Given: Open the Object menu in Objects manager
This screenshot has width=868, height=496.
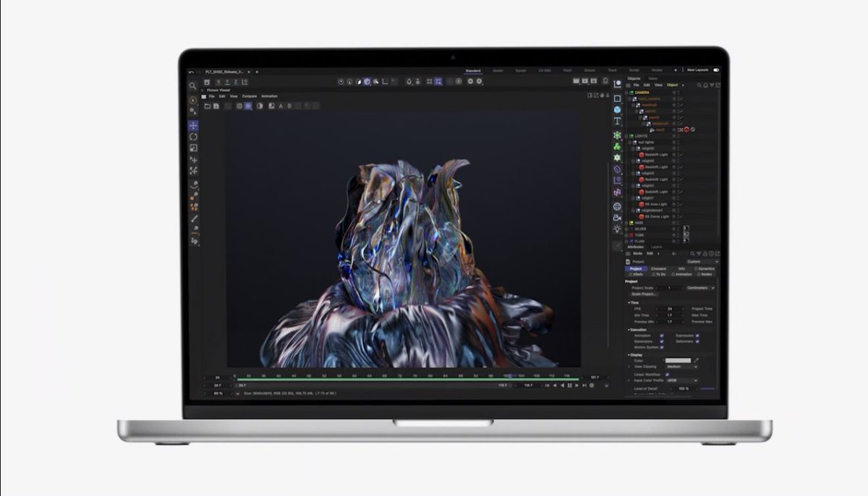Looking at the screenshot, I should (x=672, y=85).
